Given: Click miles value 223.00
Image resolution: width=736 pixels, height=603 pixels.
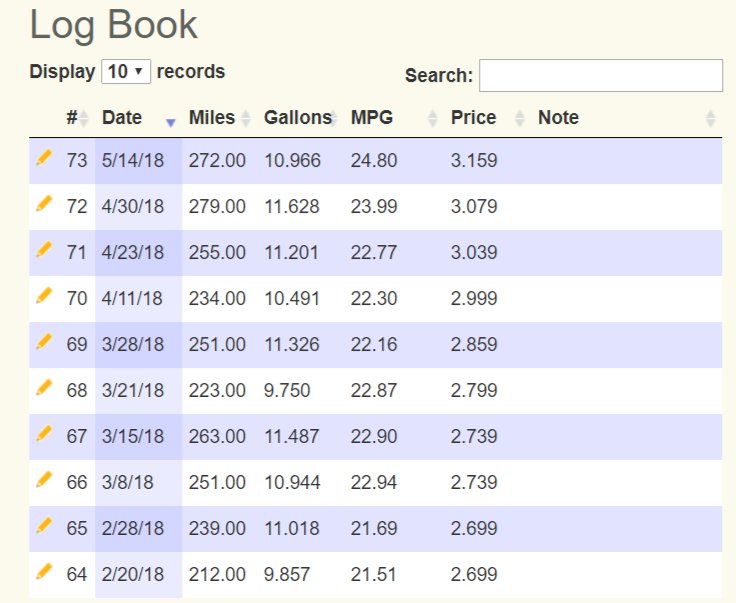Looking at the screenshot, I should [x=217, y=390].
